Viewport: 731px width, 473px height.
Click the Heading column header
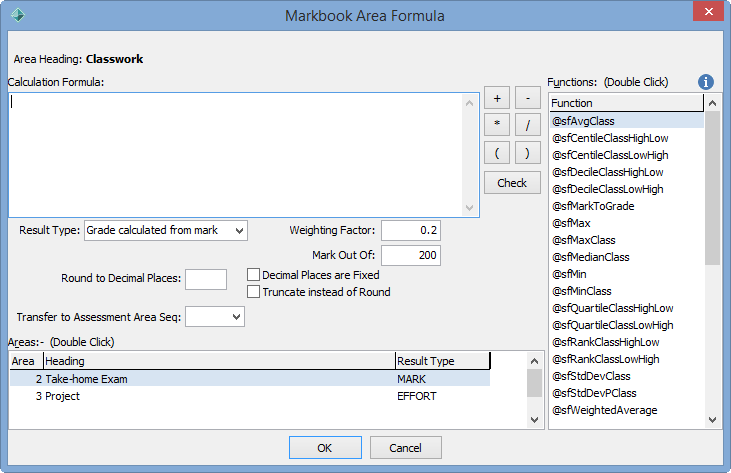[219, 361]
